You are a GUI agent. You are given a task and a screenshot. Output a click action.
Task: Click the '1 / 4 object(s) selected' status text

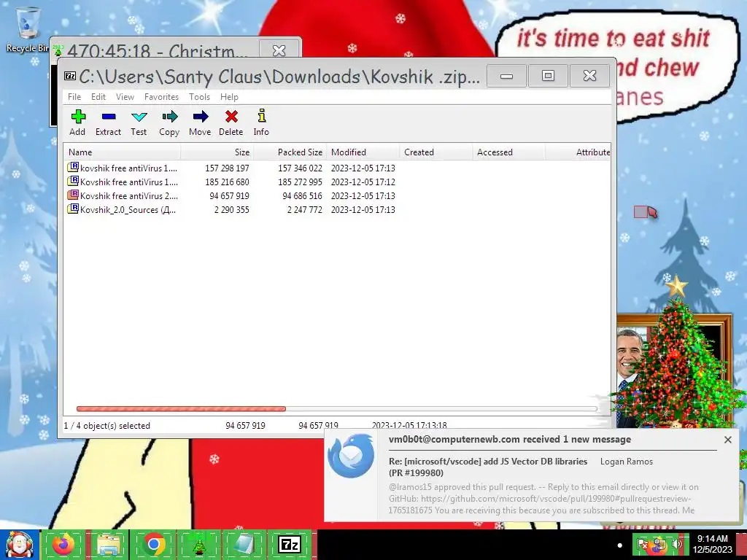(107, 426)
